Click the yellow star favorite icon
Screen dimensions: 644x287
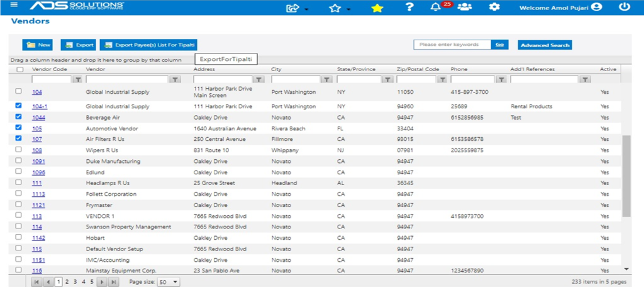[x=377, y=8]
